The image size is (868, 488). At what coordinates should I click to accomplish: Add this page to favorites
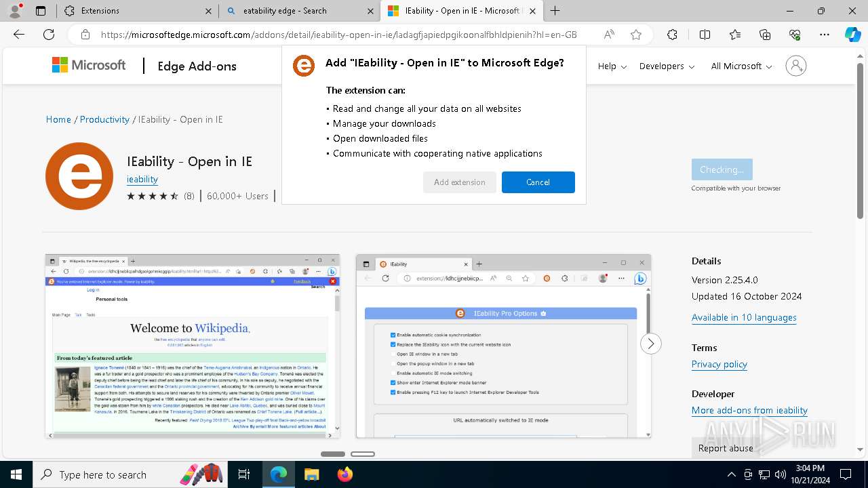[636, 35]
